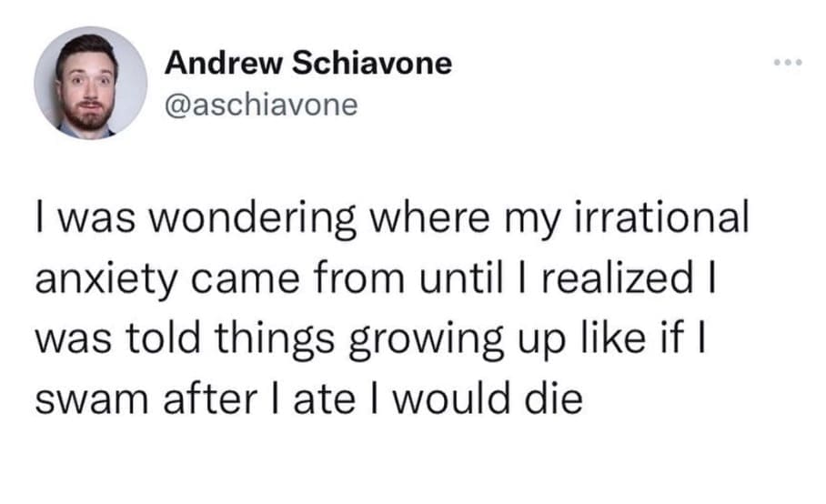Open the Andrew Schiavone display name link
The image size is (826, 504).
coord(308,65)
